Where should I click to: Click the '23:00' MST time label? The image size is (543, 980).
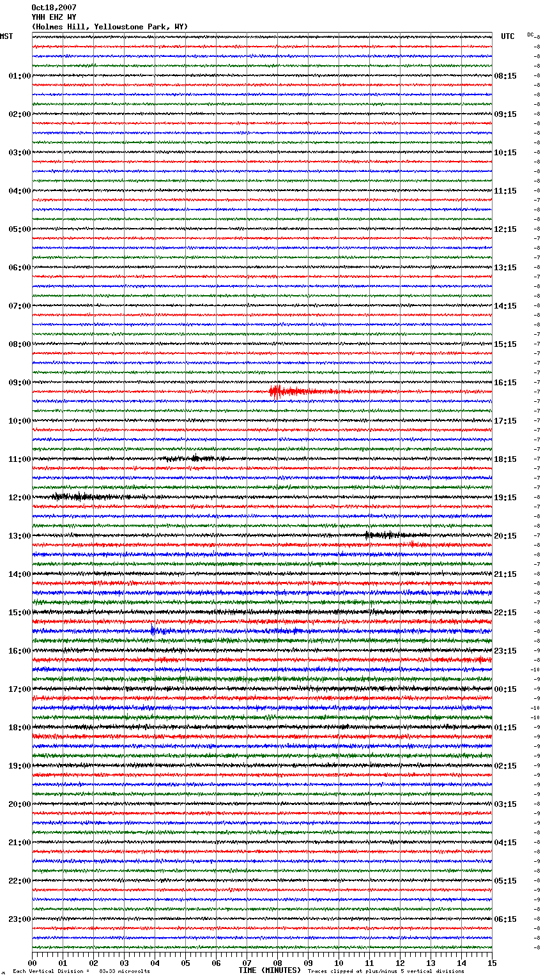[20, 919]
